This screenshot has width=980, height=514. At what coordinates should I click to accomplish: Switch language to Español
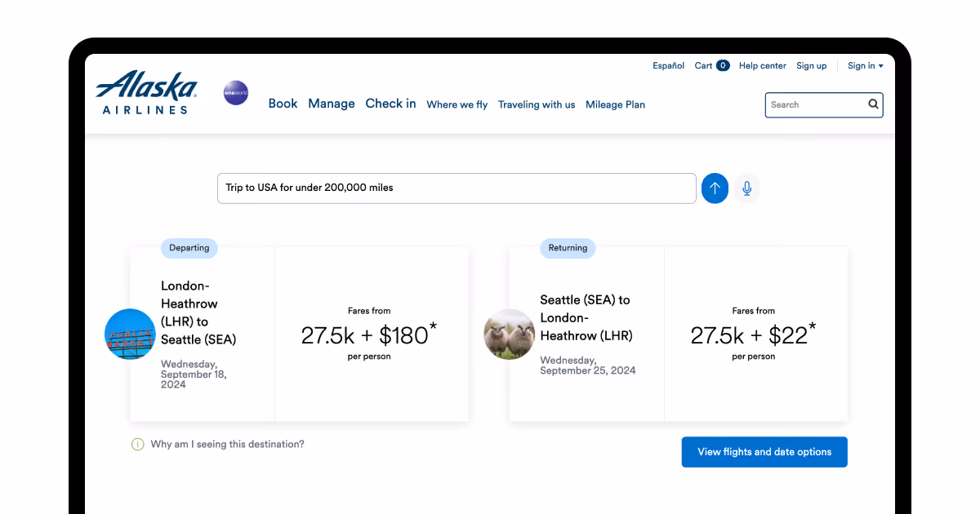pyautogui.click(x=668, y=66)
